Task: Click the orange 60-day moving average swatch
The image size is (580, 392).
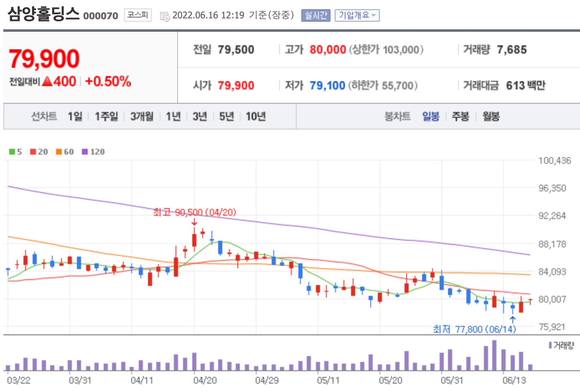Action: pos(59,152)
